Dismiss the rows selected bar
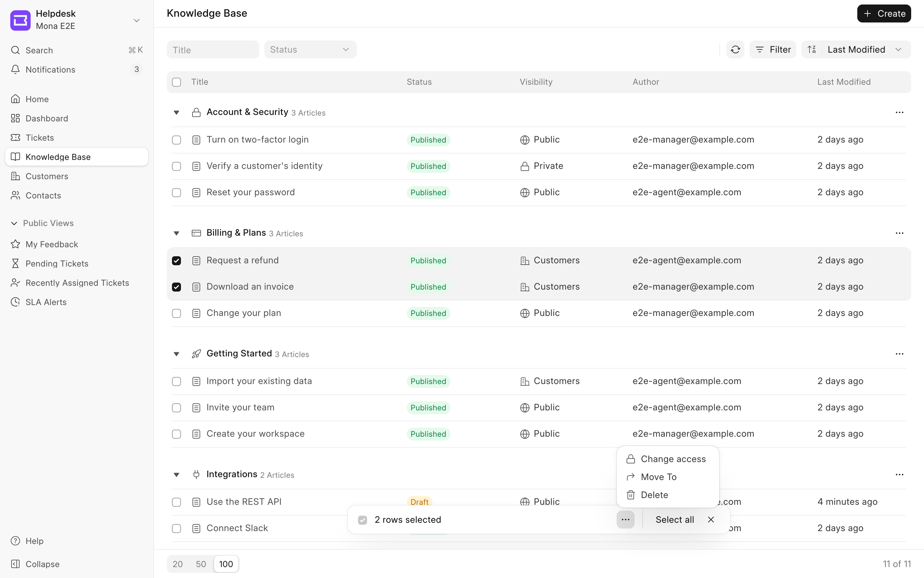 [x=711, y=520]
